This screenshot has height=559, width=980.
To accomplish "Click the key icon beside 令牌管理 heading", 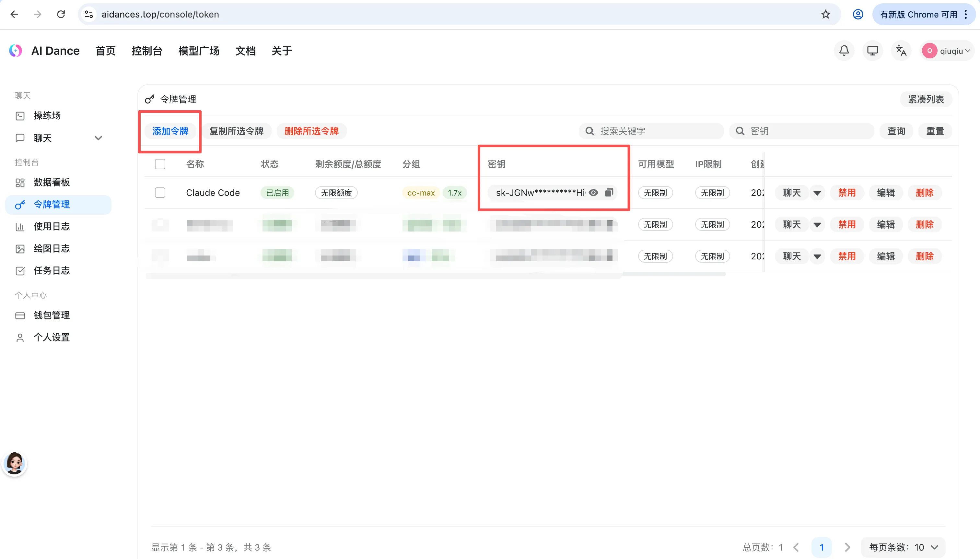I will (x=150, y=99).
